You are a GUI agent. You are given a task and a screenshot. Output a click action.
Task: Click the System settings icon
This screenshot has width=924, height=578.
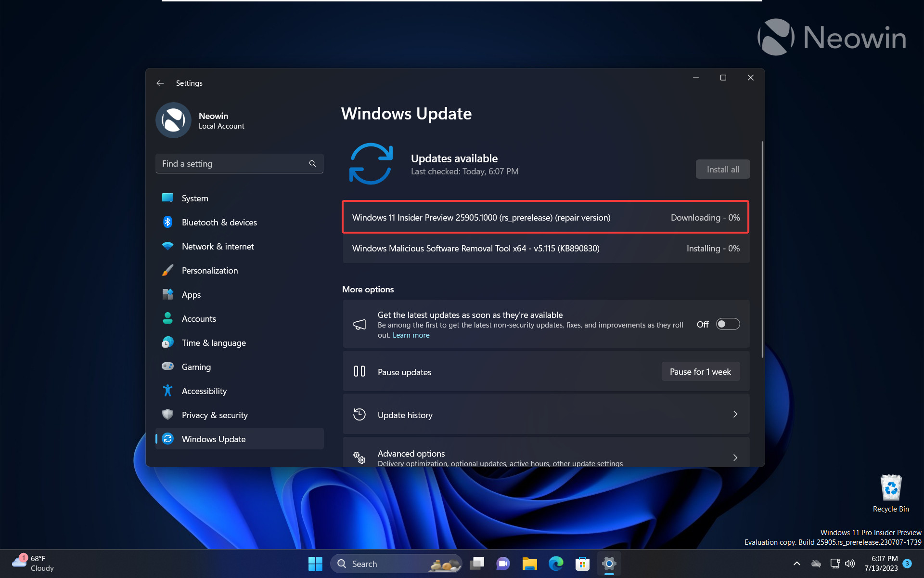(x=167, y=198)
